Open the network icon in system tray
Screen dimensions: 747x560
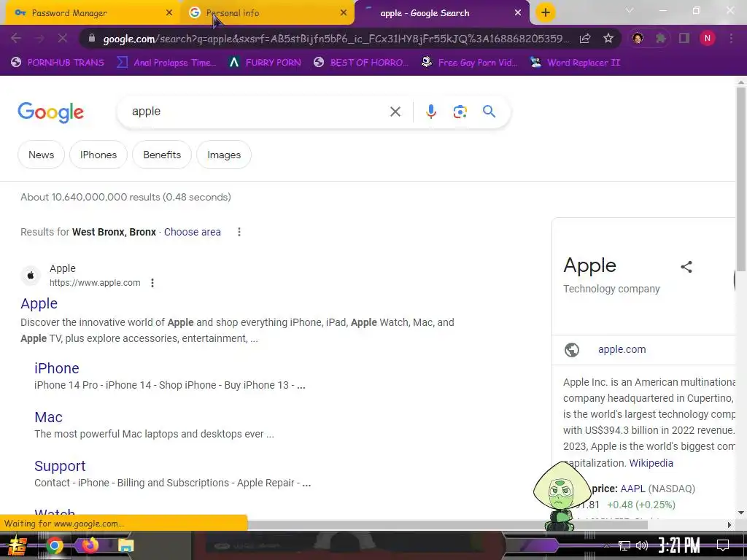pos(624,545)
